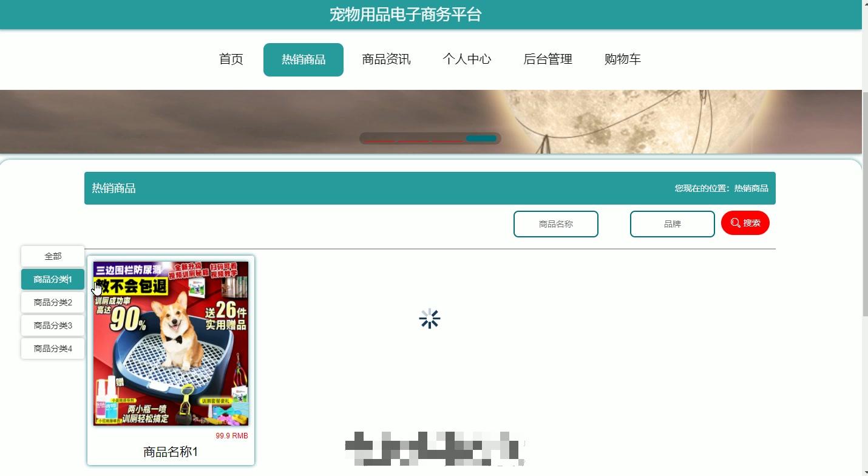
Task: Click the product title 商品名称1
Action: (x=171, y=452)
